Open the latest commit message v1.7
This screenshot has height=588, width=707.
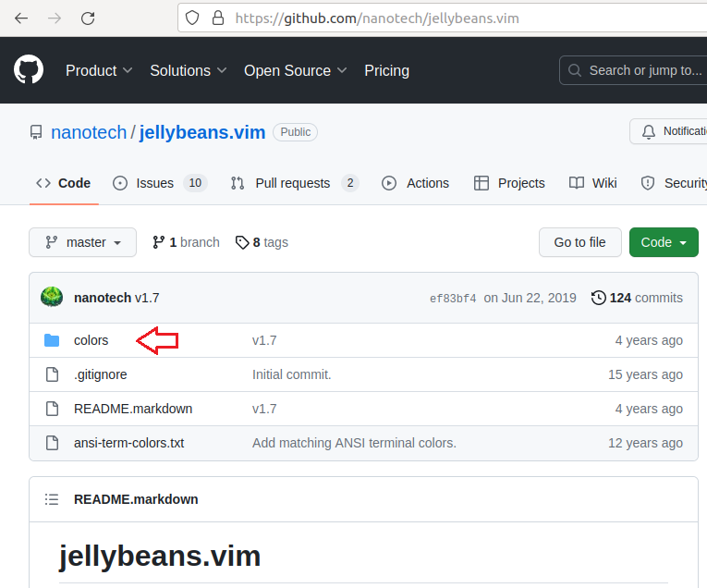click(x=147, y=298)
